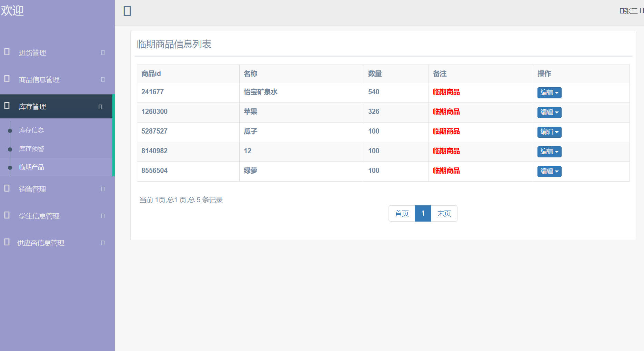Click the hamburger icon in top bar
The width and height of the screenshot is (644, 351).
pyautogui.click(x=128, y=11)
